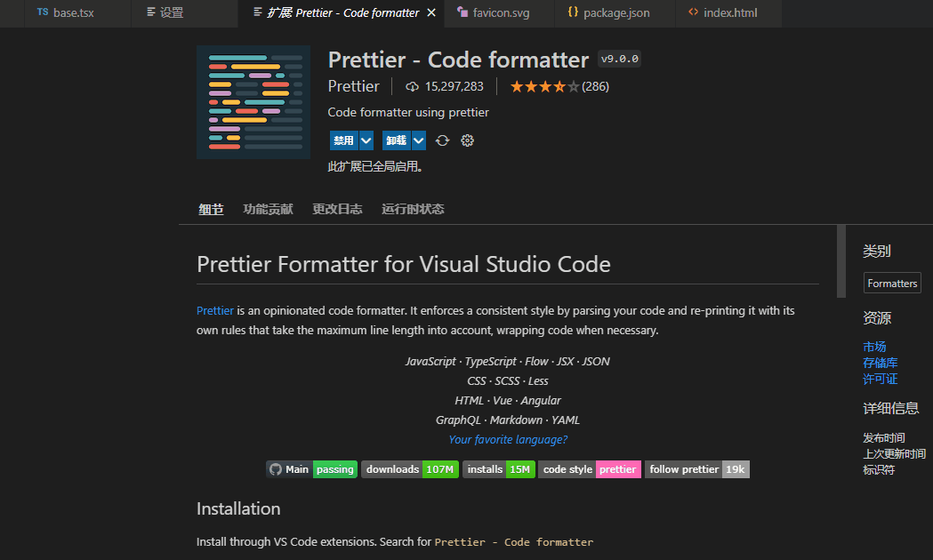Image resolution: width=933 pixels, height=560 pixels.
Task: Click the Prettier extension logo image
Action: pyautogui.click(x=253, y=102)
